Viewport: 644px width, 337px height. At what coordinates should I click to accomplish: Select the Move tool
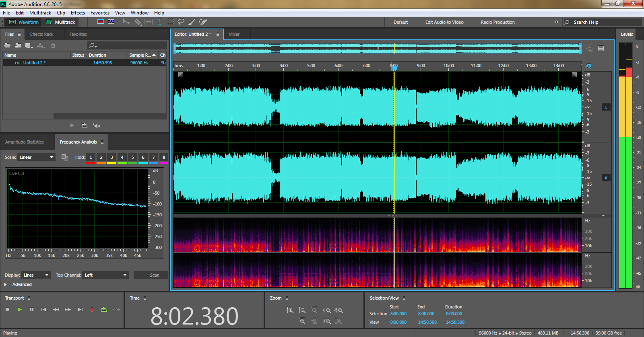click(x=126, y=22)
